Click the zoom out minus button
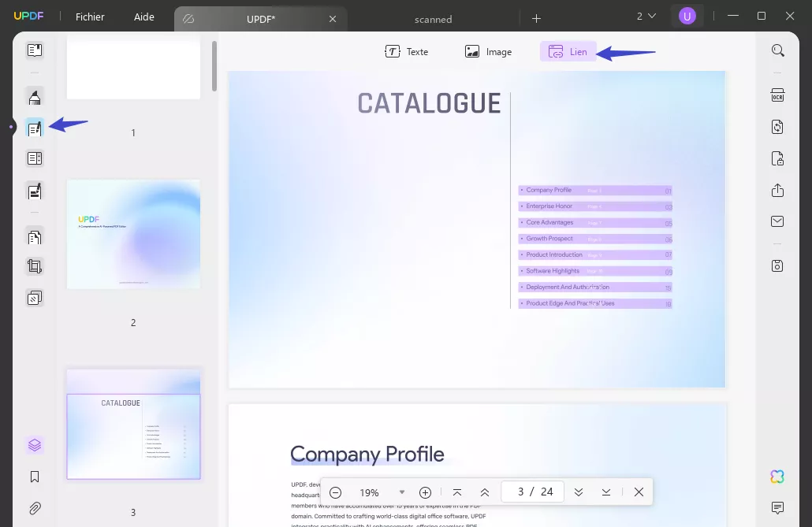This screenshot has width=812, height=527. (x=336, y=492)
